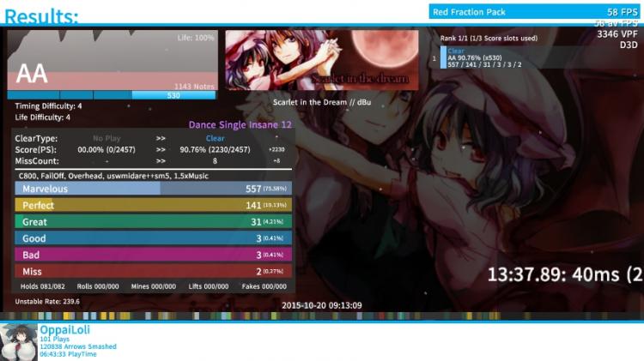
Task: Click the Perfect judgment bar
Action: pyautogui.click(x=153, y=205)
